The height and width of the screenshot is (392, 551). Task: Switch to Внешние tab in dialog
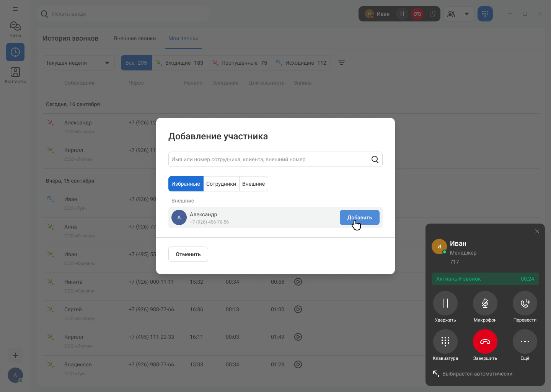click(253, 184)
